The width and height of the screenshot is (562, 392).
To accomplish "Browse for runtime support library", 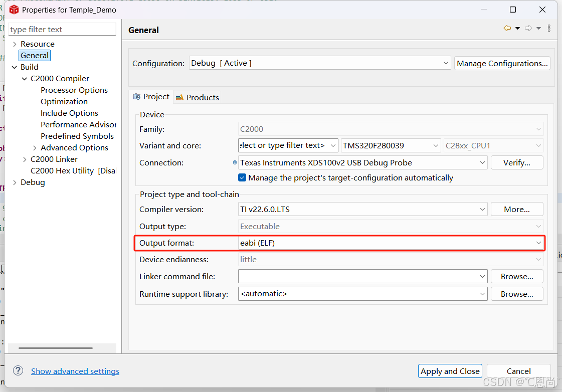I will (517, 294).
